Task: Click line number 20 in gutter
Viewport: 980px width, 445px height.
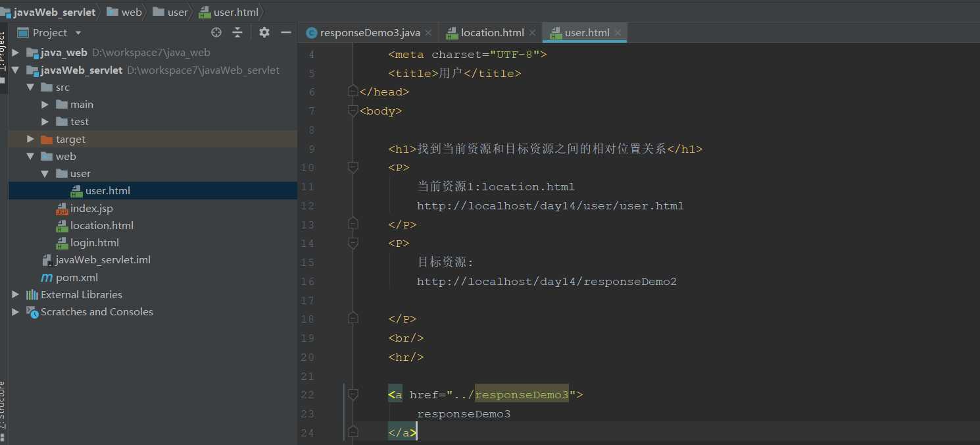Action: tap(307, 357)
